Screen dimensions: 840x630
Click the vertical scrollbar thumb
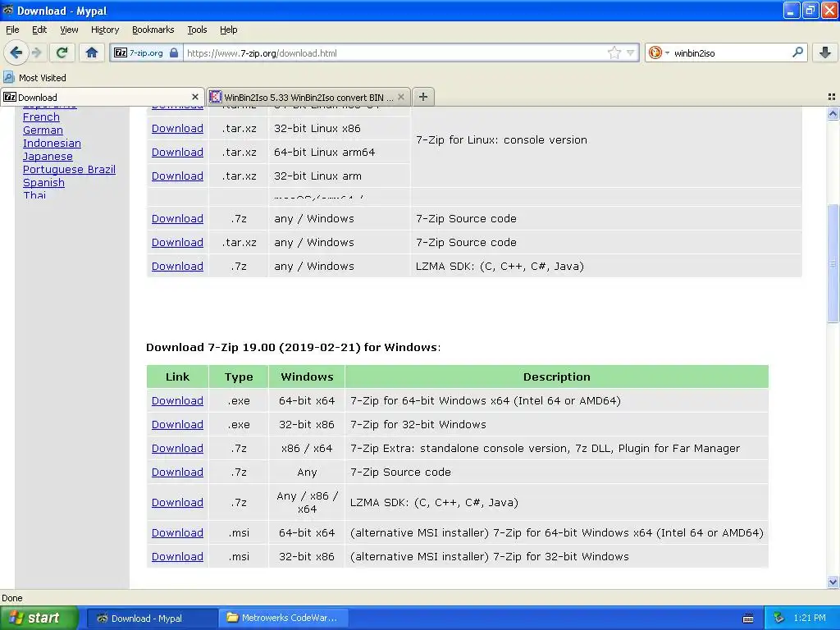coord(833,263)
